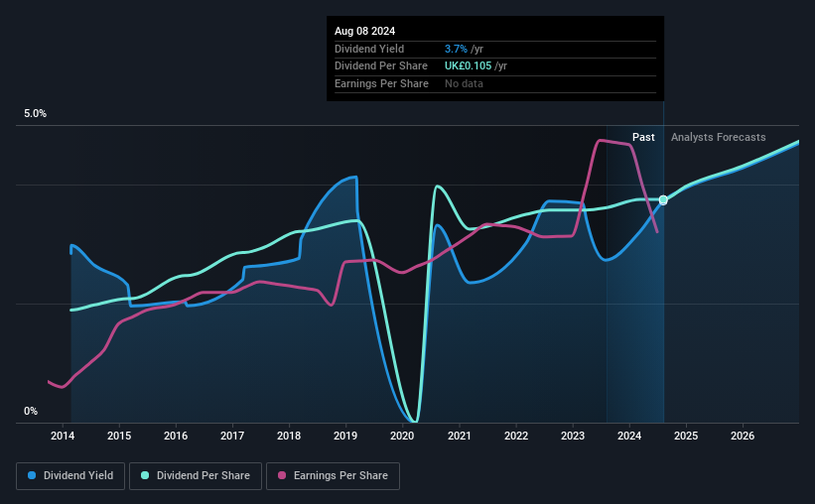This screenshot has width=815, height=504.
Task: Click the UK£0.105 dividend per share value
Action: 468,66
